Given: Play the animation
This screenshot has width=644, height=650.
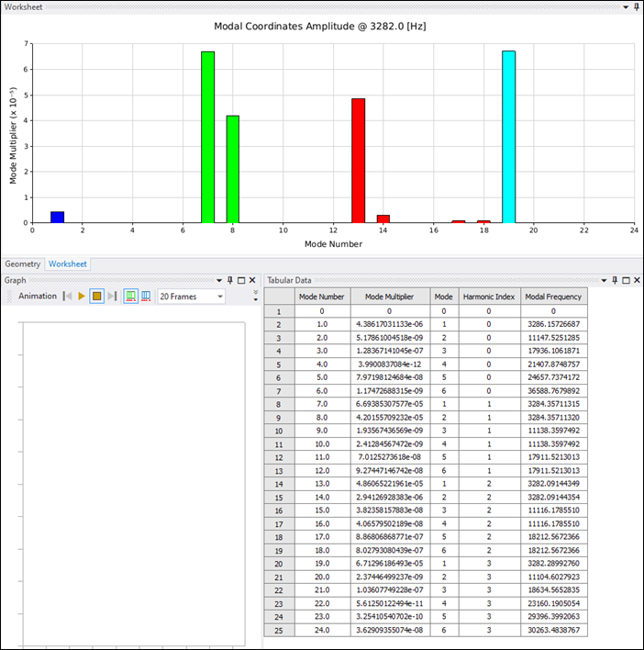Looking at the screenshot, I should coord(82,296).
